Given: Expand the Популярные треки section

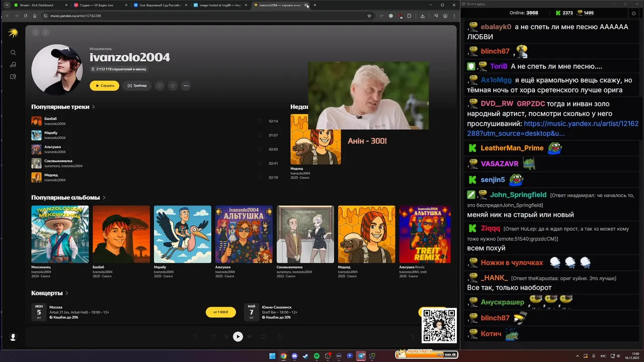Looking at the screenshot, I should pos(63,107).
